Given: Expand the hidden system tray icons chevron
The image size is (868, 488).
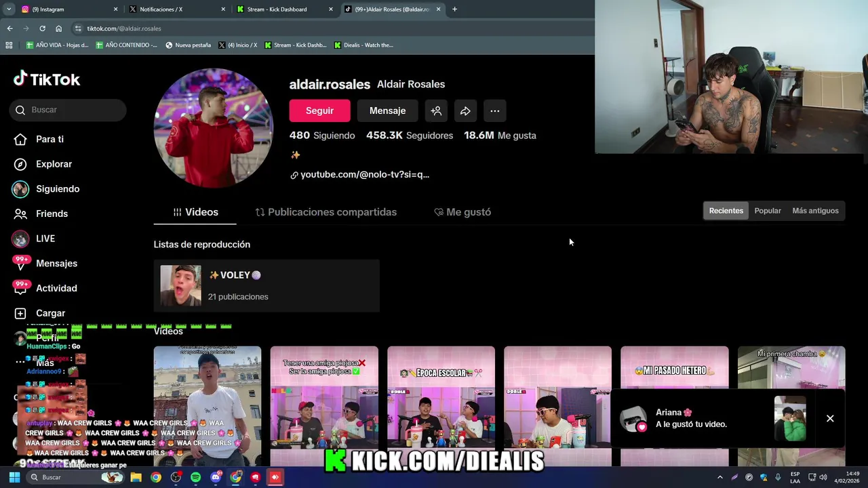Looking at the screenshot, I should point(719,477).
